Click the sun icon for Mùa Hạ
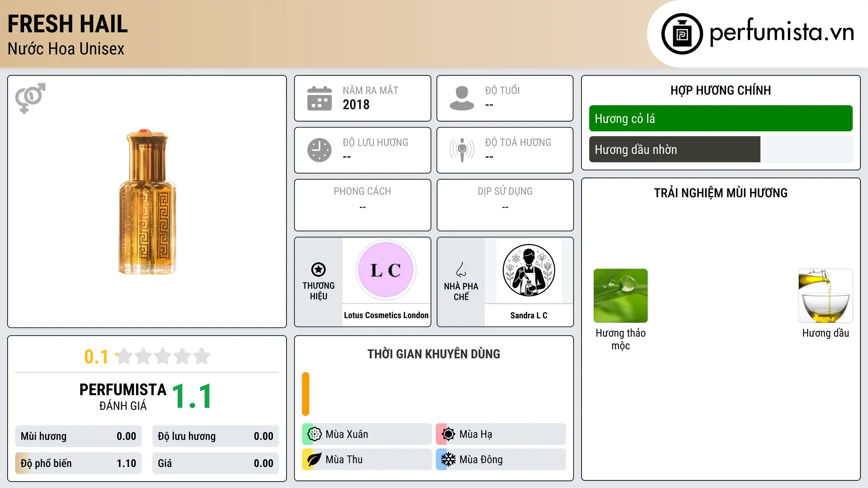Image resolution: width=868 pixels, height=488 pixels. [x=448, y=434]
